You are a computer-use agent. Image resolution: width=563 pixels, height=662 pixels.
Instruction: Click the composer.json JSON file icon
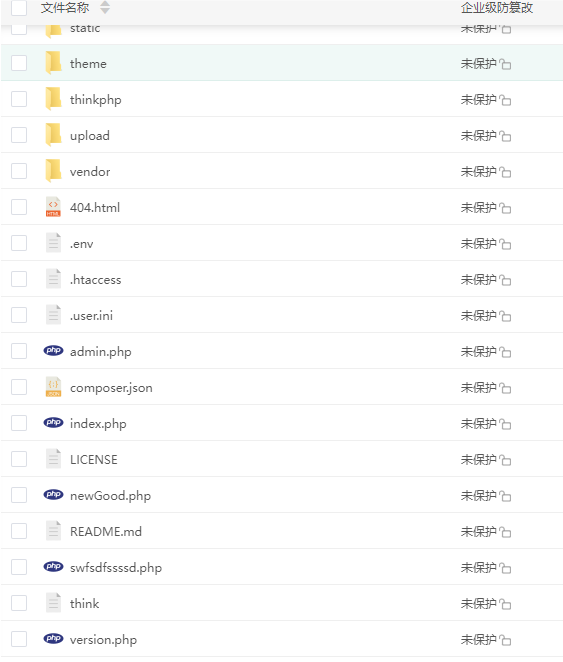point(53,387)
